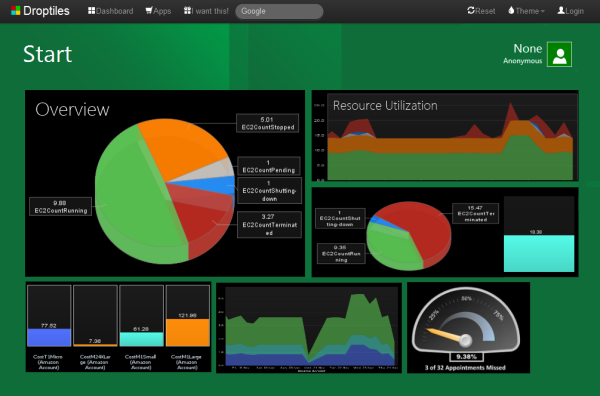Click the Reset refresh arrows icon

(471, 11)
